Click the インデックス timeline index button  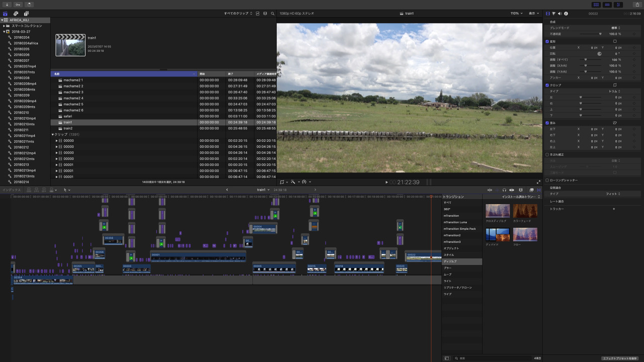click(11, 190)
